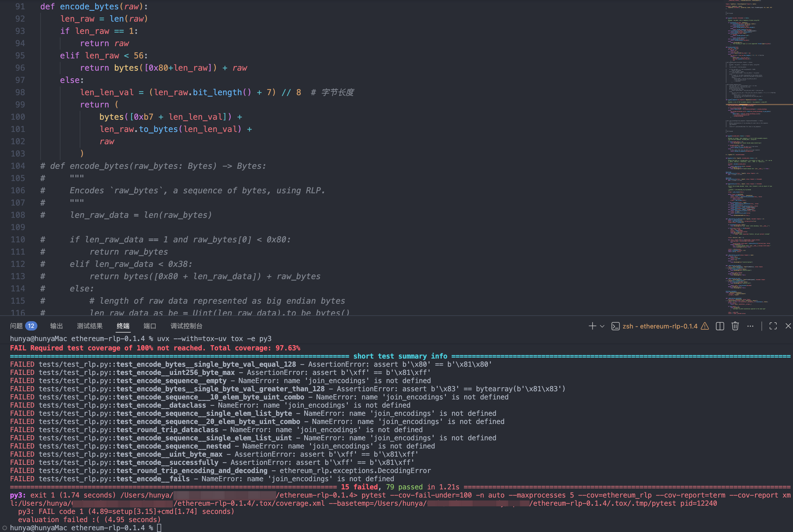Click the minimap viewport slider highlight

point(759,105)
